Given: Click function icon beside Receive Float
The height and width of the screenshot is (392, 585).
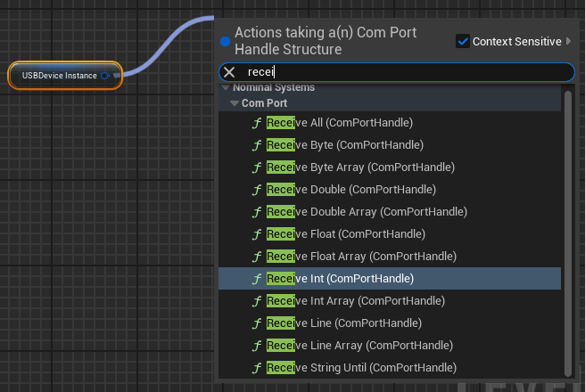Looking at the screenshot, I should point(257,234).
